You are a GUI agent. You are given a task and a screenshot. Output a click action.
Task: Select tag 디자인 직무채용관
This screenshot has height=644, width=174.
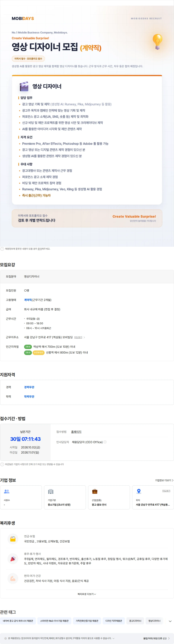114,621
